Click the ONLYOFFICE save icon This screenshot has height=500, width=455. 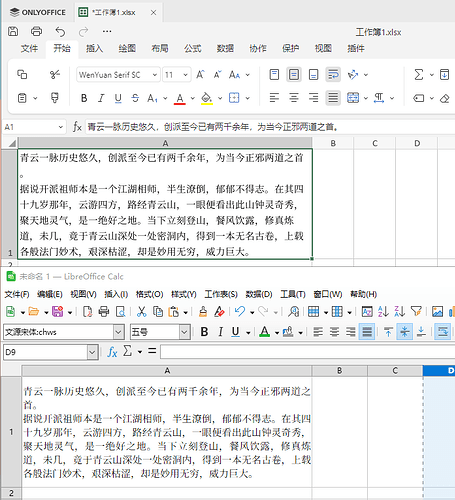[13, 31]
